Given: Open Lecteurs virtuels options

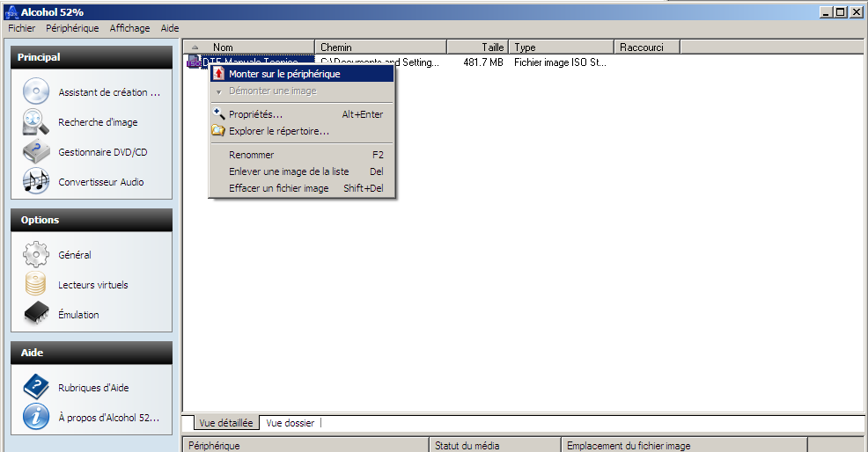Looking at the screenshot, I should click(93, 285).
